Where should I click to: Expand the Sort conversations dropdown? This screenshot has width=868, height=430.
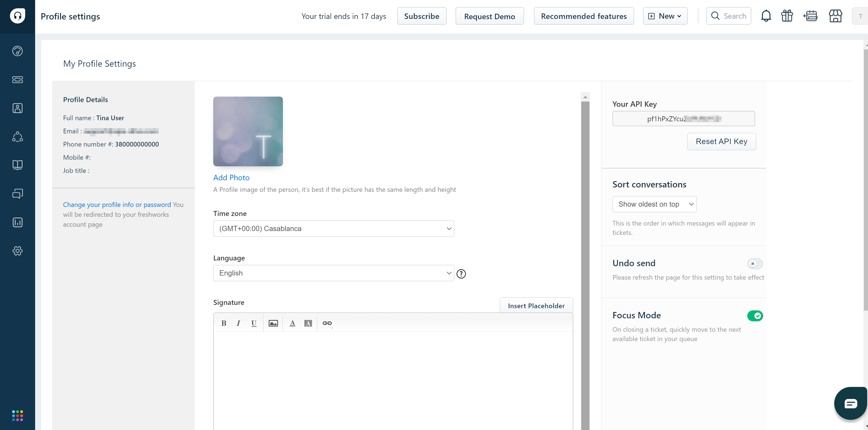655,204
